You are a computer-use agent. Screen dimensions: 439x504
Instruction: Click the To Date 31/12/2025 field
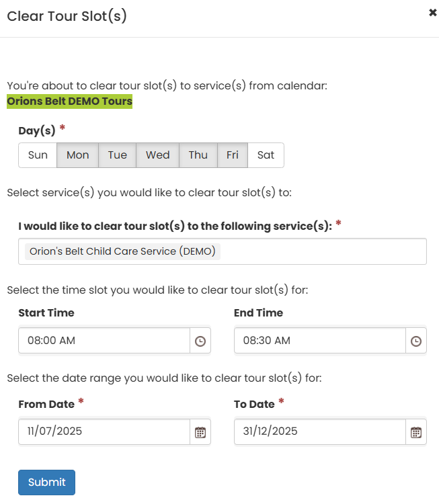coord(320,432)
